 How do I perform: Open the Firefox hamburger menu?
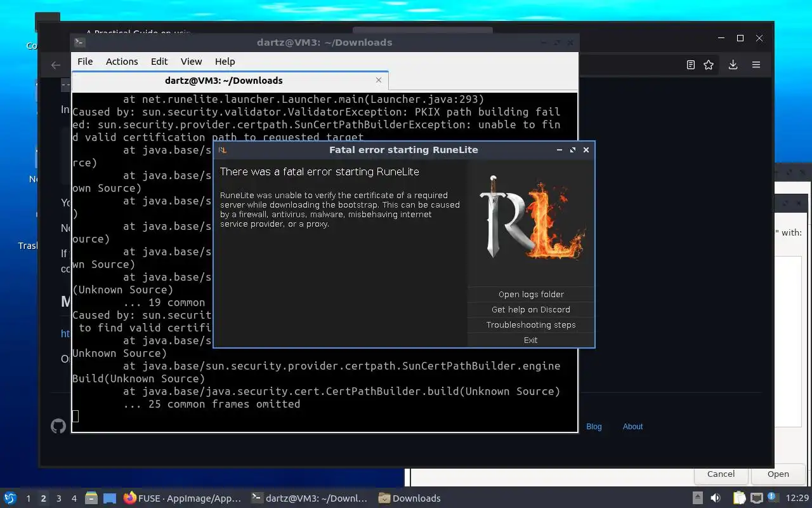point(756,65)
